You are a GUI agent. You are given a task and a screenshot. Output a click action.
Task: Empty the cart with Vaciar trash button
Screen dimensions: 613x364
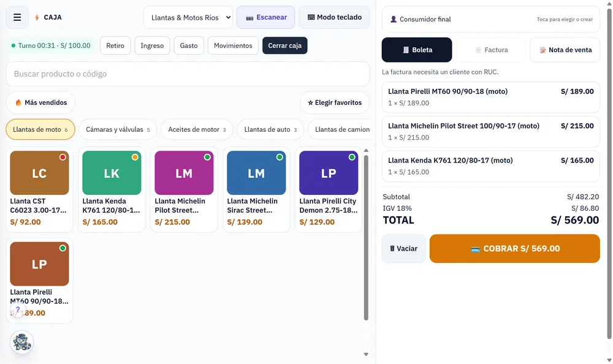[x=403, y=249]
